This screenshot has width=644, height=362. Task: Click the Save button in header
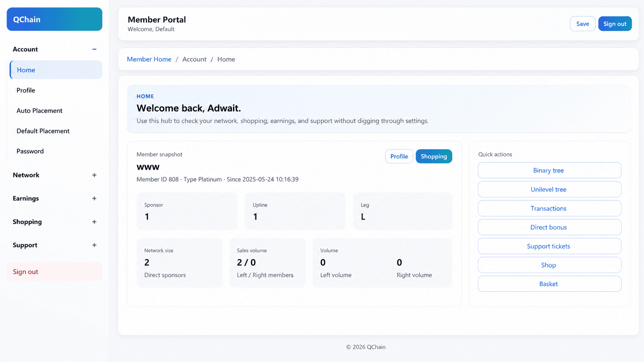coord(582,24)
